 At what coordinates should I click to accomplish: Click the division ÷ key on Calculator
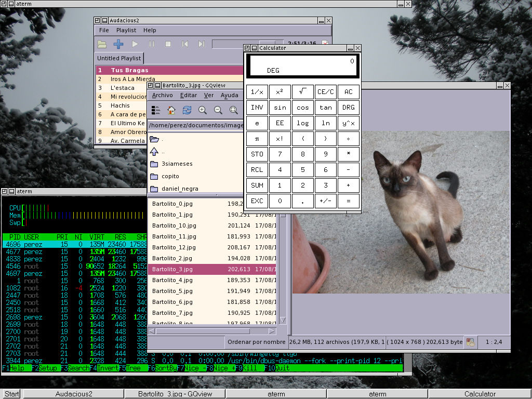(349, 139)
